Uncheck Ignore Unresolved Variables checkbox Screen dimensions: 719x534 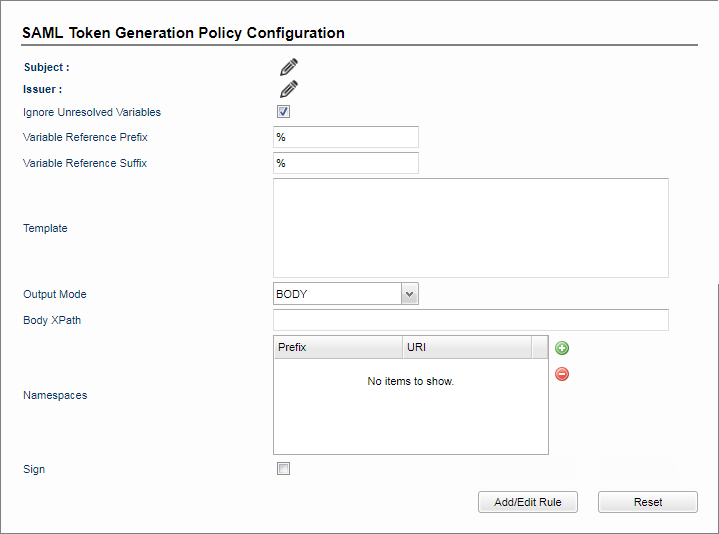(x=283, y=111)
